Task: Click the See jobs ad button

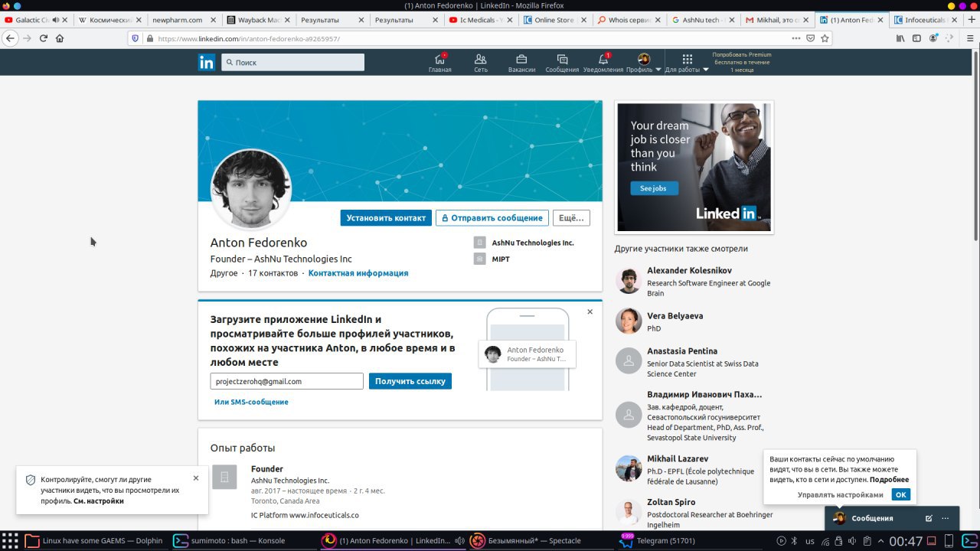Action: coord(653,188)
